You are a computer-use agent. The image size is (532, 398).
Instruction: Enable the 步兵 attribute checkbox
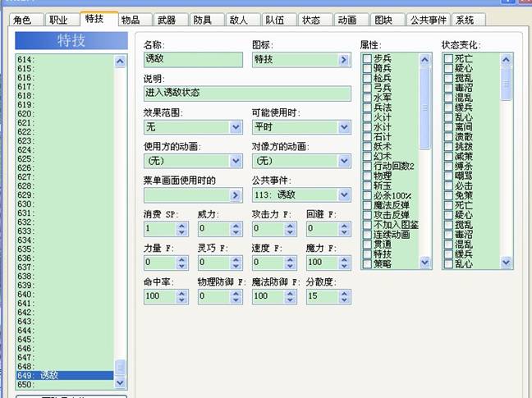[367, 58]
